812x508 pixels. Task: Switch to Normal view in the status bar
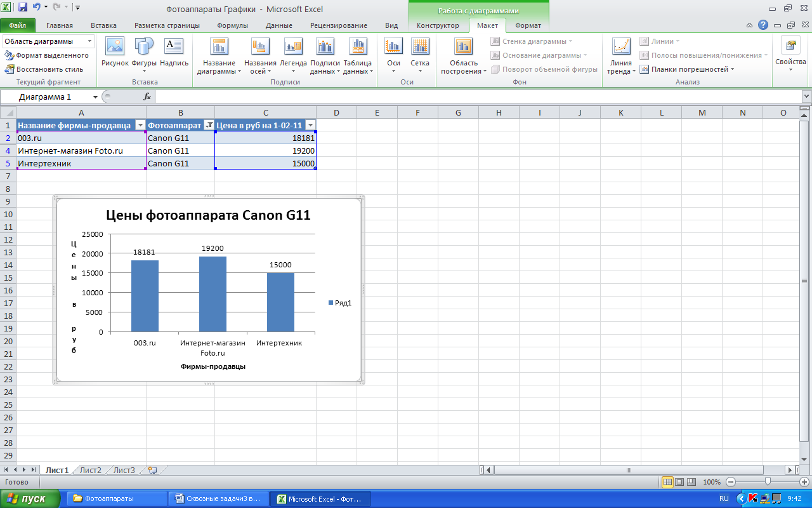click(x=667, y=482)
